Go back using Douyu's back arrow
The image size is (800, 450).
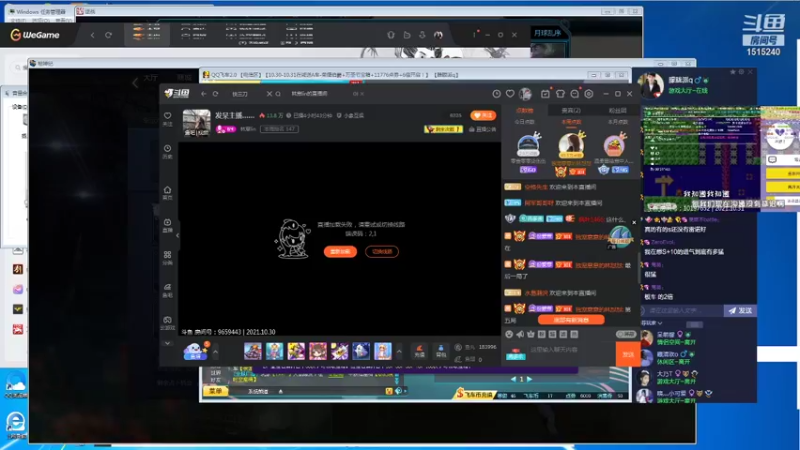pos(204,94)
